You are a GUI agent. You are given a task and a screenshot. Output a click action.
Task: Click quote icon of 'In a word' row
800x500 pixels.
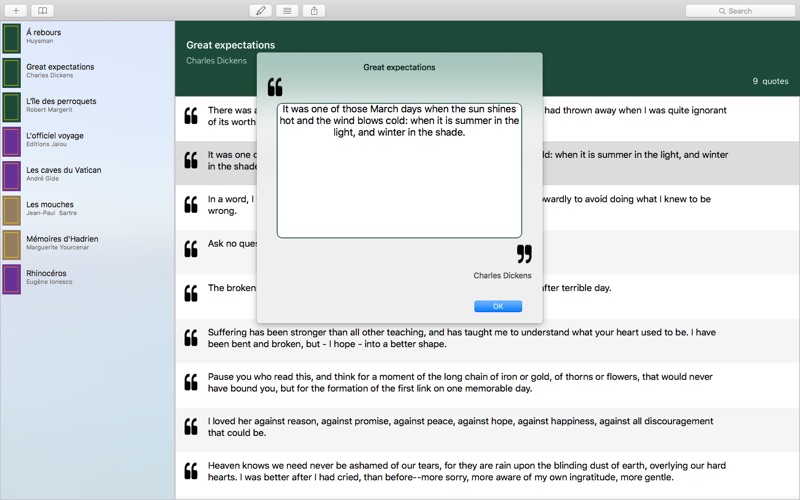point(191,205)
